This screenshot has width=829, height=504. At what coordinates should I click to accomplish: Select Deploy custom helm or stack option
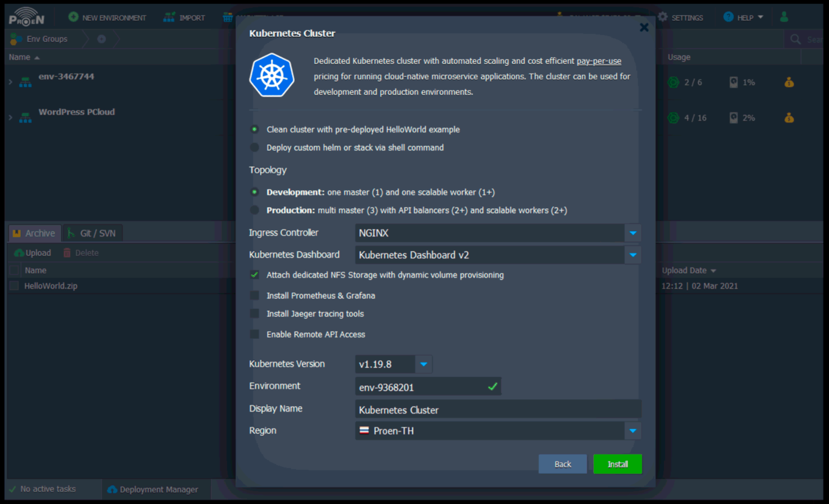255,148
